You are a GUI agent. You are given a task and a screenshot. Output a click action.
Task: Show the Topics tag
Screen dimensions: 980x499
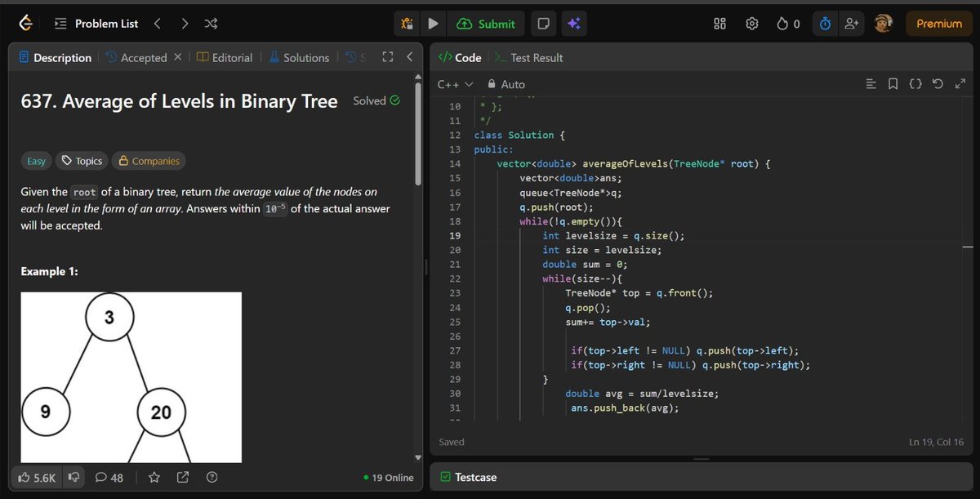coord(82,161)
